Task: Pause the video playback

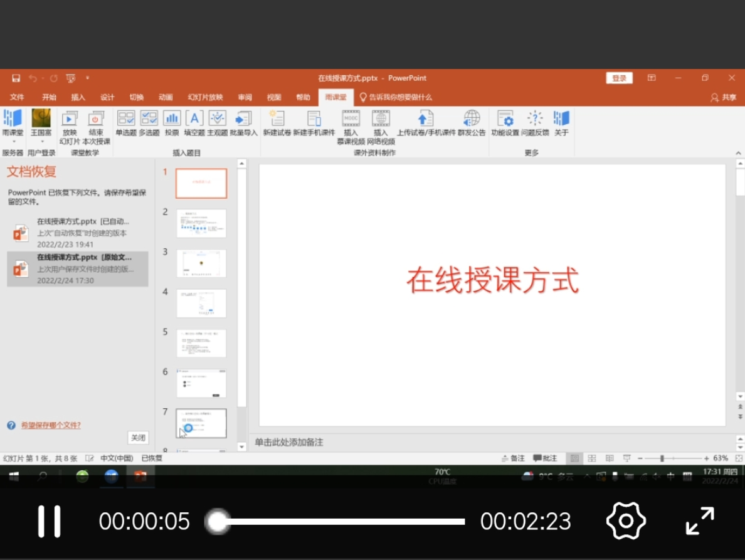Action: coord(49,521)
